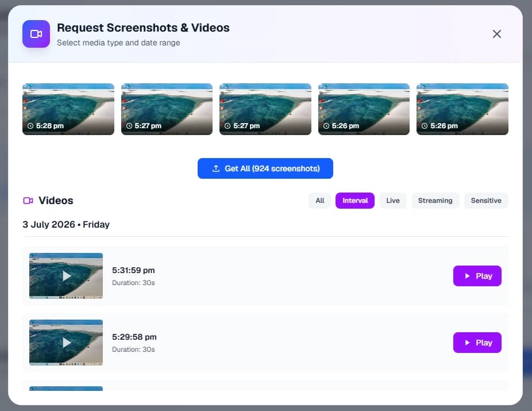Click the Request Screenshots & Videos title
The image size is (532, 411).
143,28
